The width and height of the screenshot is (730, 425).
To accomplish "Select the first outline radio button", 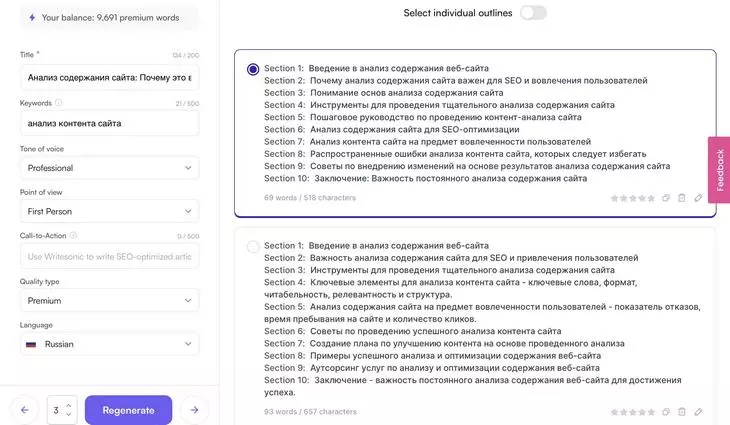I will click(253, 69).
